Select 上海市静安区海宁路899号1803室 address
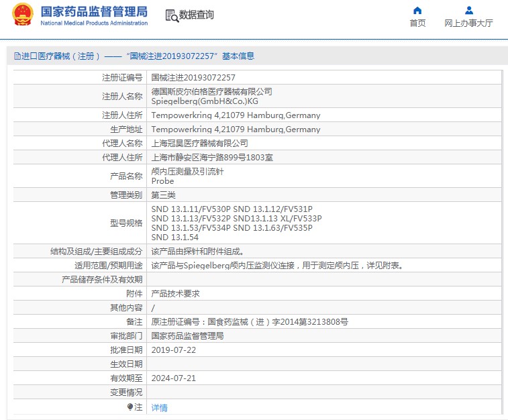508x420 pixels. 212,158
